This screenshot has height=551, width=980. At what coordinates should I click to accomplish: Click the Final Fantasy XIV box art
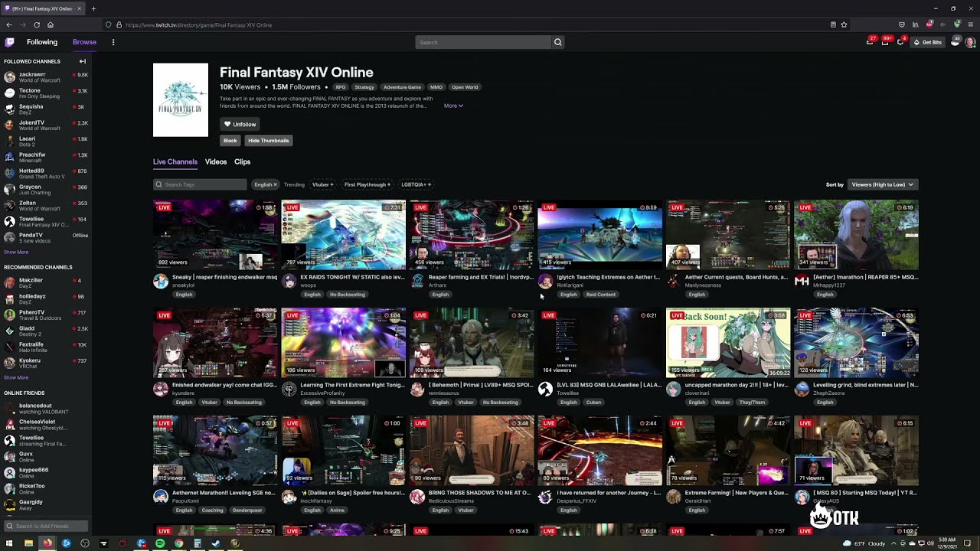click(x=181, y=100)
